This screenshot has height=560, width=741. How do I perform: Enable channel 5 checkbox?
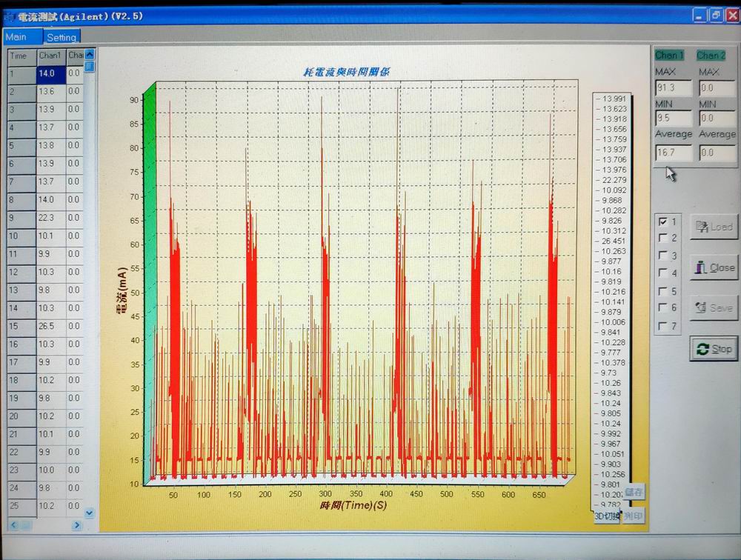click(663, 290)
